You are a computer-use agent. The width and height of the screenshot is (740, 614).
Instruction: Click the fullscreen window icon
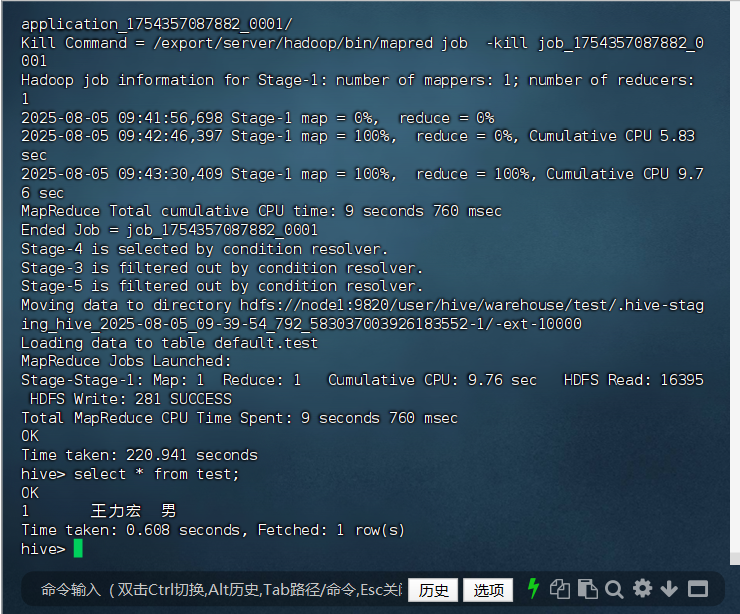pos(698,589)
